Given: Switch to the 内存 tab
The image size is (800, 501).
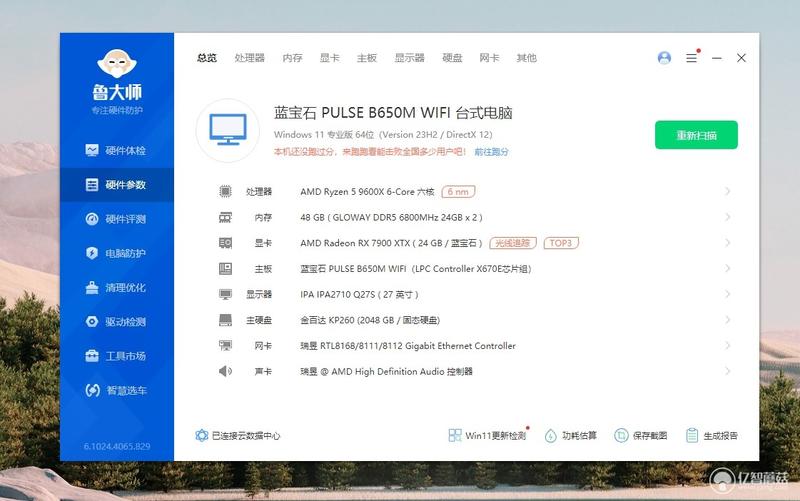Looking at the screenshot, I should pyautogui.click(x=292, y=58).
